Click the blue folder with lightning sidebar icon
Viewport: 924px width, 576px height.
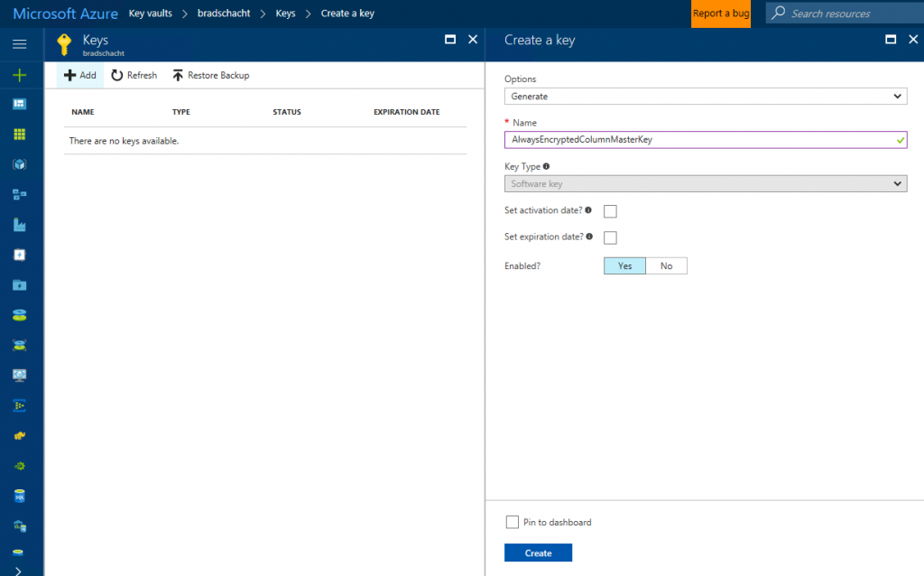[x=20, y=285]
